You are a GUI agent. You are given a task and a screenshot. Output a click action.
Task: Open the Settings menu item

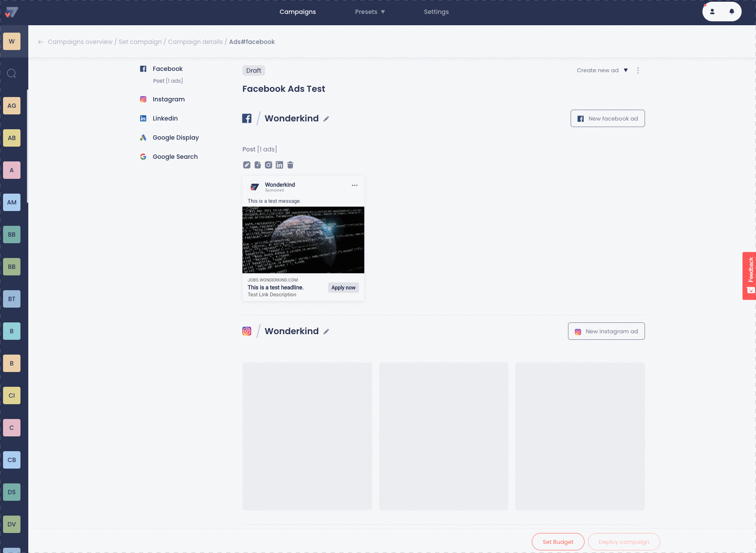tap(437, 12)
